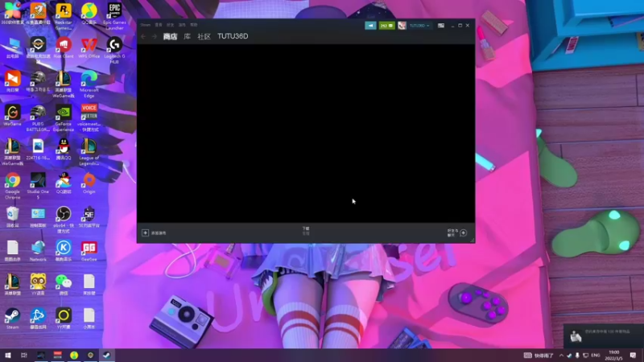
Task: Open the green Steam inbox notifications button
Action: 386,26
